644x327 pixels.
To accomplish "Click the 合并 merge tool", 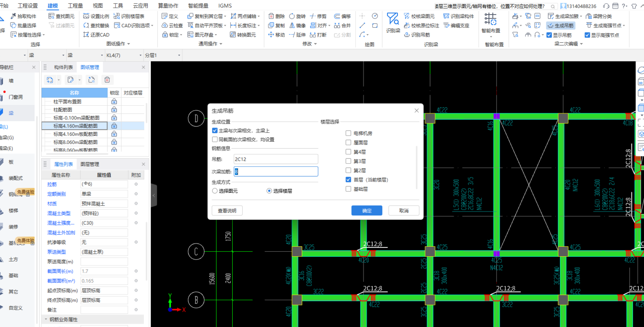I will click(x=342, y=25).
